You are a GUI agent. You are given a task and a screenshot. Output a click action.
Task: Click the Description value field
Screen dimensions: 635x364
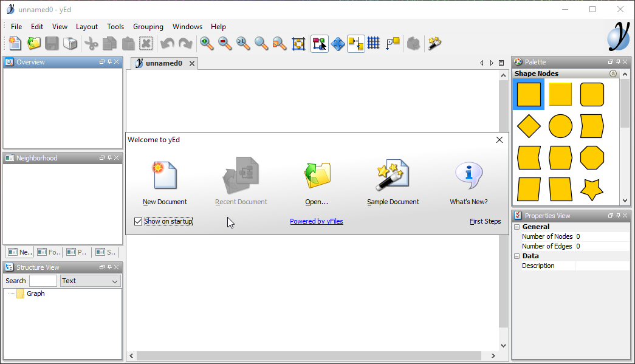[x=603, y=266]
